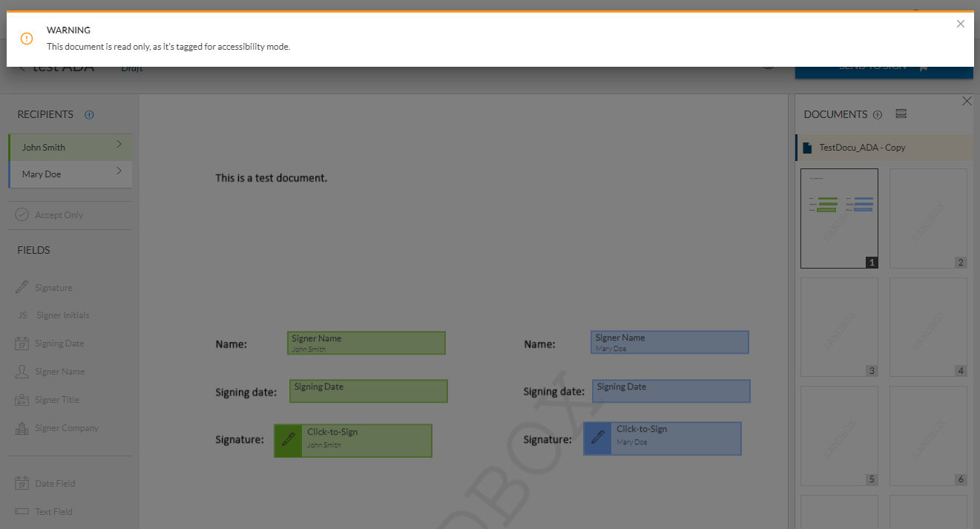The width and height of the screenshot is (980, 529).
Task: Click green Signer Name field for John Smith
Action: coord(366,343)
